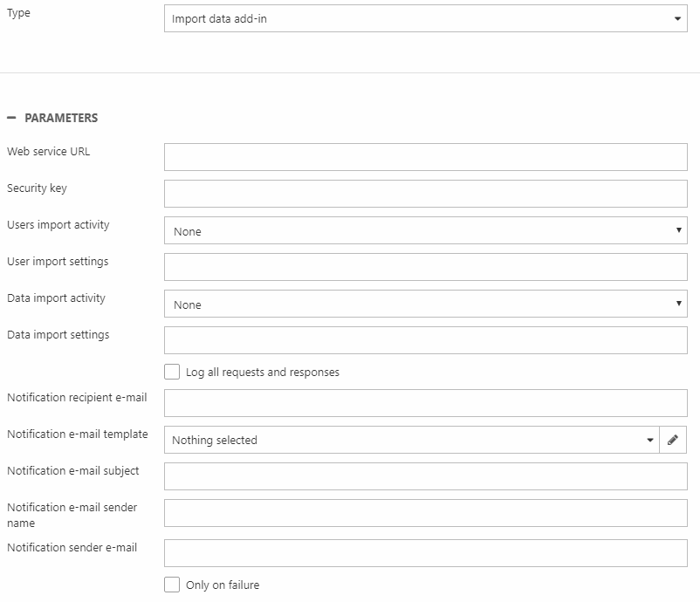Image resolution: width=700 pixels, height=602 pixels.
Task: Click the Notification sender e-mail input
Action: [x=425, y=553]
